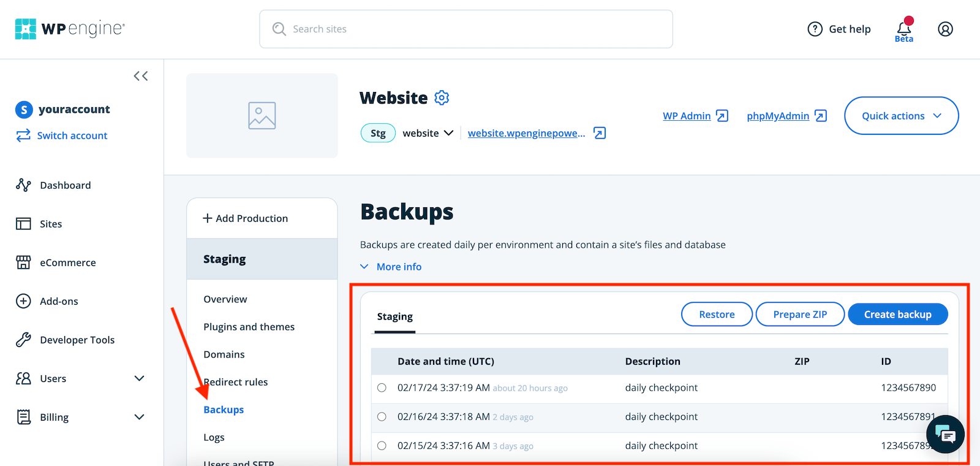Viewport: 980px width, 466px height.
Task: Click the Date and time (UTC) column header
Action: pos(446,361)
